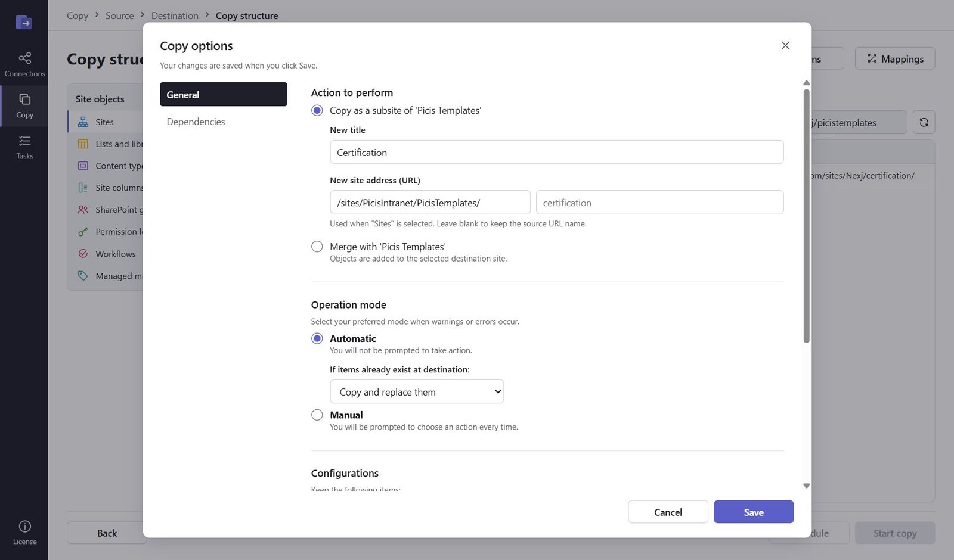Open Connections in the left sidebar
The image size is (954, 560).
[24, 64]
